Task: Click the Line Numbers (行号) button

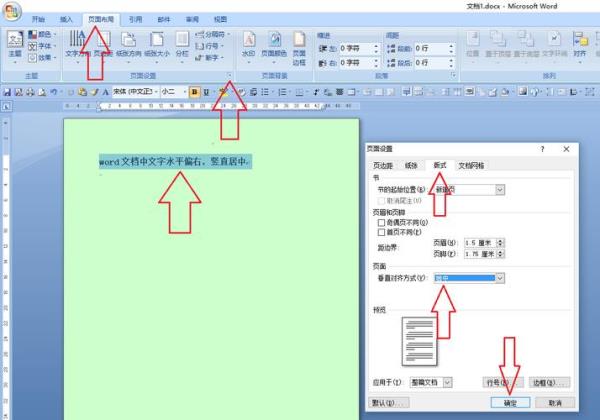Action: click(x=497, y=382)
